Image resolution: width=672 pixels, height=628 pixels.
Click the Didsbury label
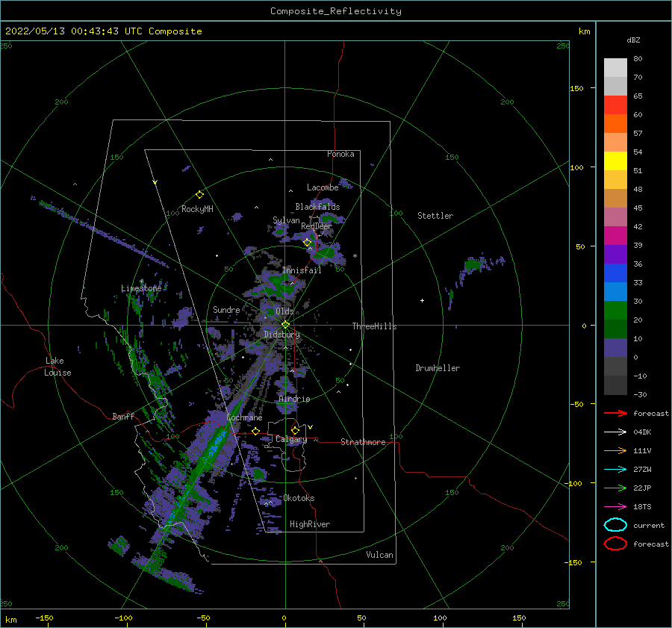click(282, 335)
